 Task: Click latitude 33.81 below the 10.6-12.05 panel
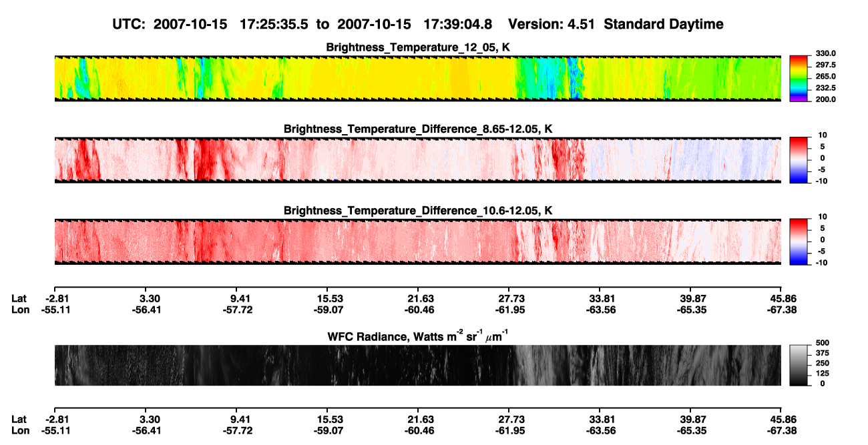click(x=601, y=298)
